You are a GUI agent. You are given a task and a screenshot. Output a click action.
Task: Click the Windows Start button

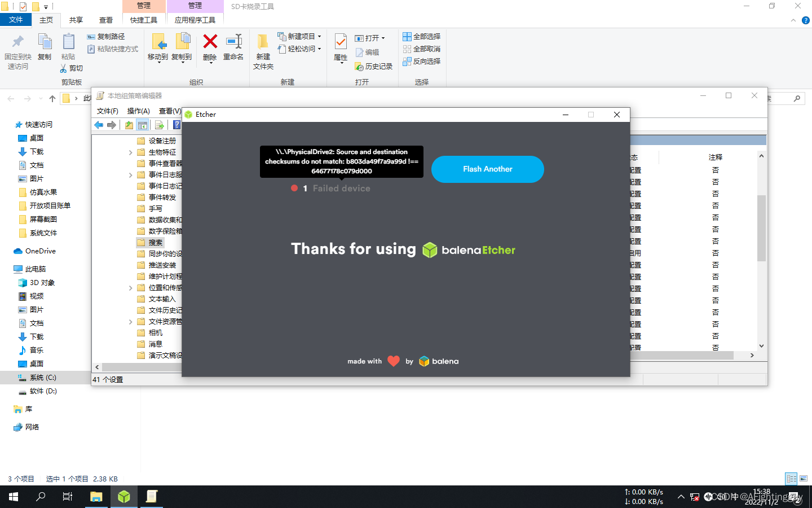tap(14, 497)
